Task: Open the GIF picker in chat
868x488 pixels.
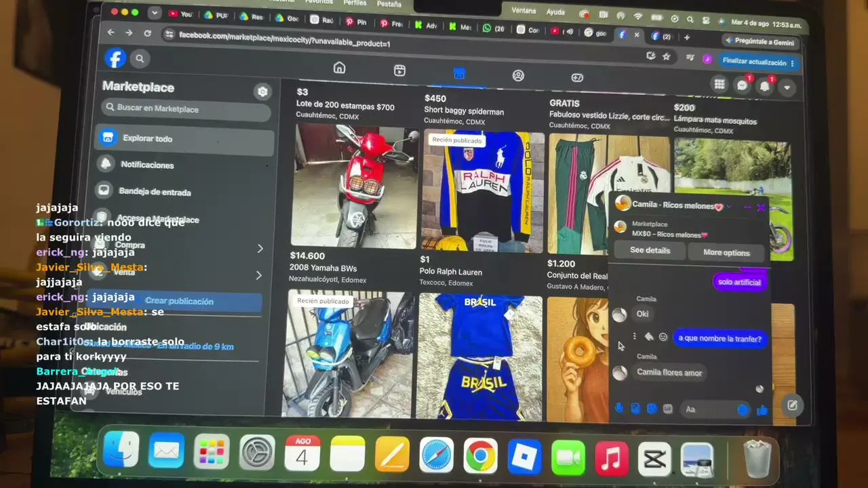Action: tap(668, 409)
